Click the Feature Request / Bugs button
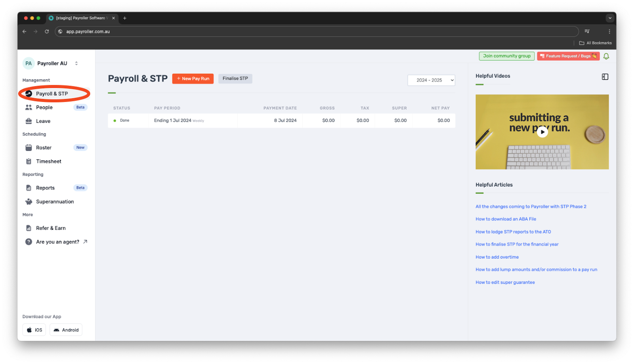 (568, 56)
